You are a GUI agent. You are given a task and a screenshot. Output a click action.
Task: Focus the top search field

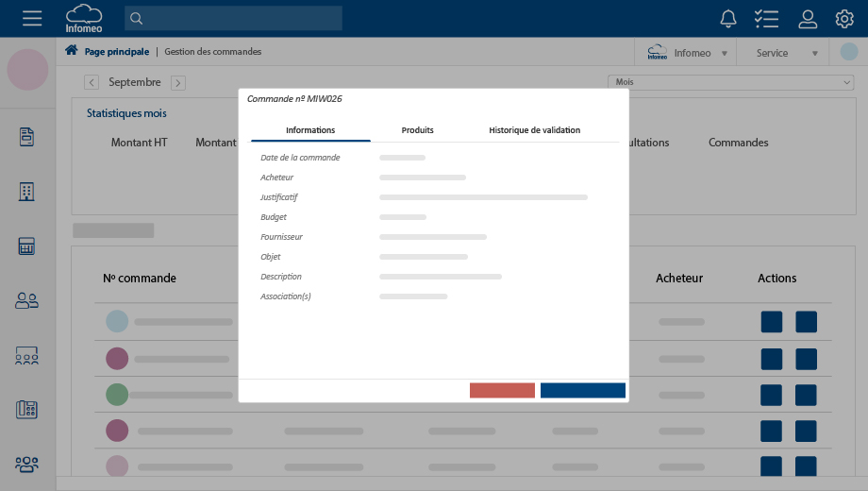coord(233,18)
